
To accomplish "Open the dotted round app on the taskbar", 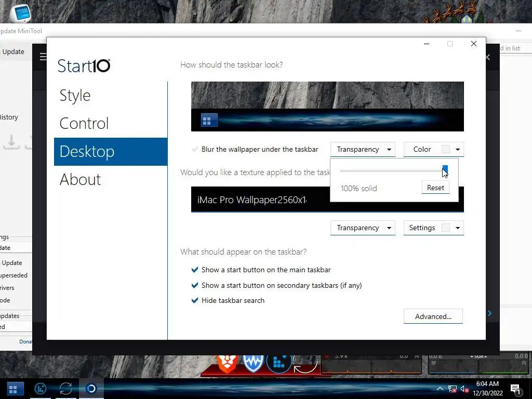I will (41, 389).
